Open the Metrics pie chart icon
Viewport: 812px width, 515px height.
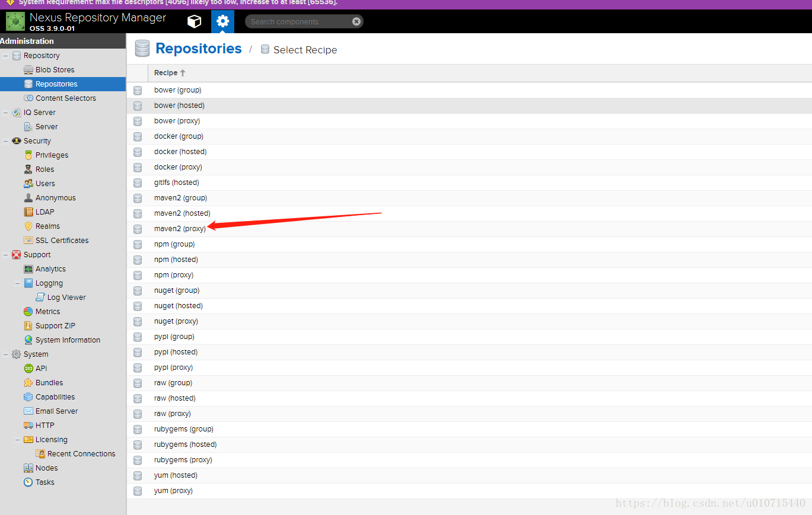pyautogui.click(x=28, y=312)
